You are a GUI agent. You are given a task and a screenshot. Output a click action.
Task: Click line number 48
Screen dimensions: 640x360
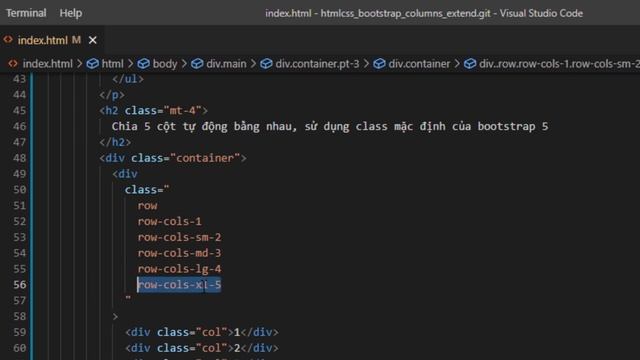(x=19, y=158)
